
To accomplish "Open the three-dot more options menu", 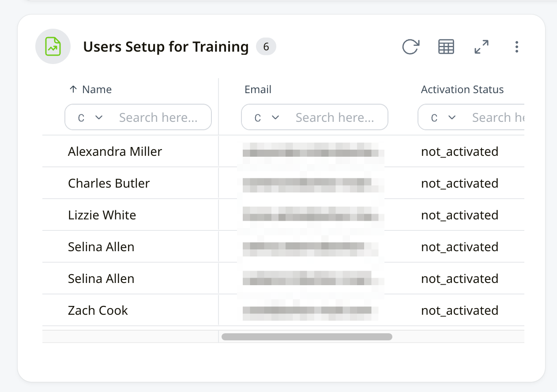I will (x=516, y=47).
